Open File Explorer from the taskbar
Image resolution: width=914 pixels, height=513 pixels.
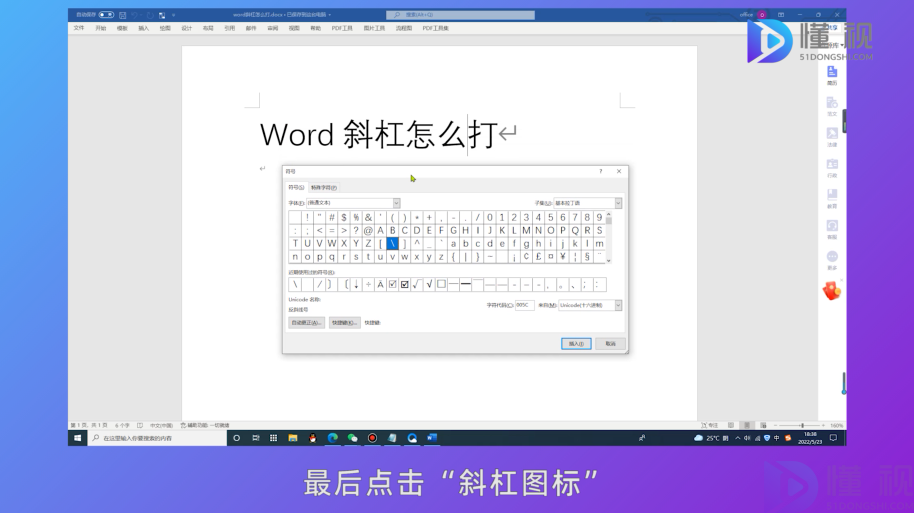click(x=293, y=438)
